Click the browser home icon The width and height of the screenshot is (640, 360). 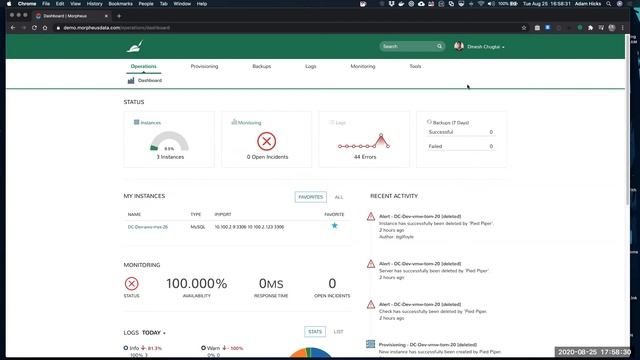point(45,28)
